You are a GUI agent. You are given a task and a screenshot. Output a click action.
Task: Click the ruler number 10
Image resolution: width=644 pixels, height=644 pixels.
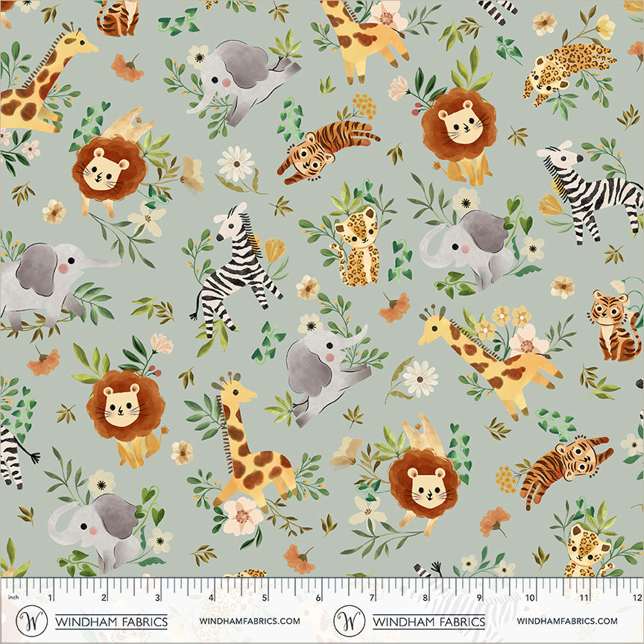(x=529, y=597)
